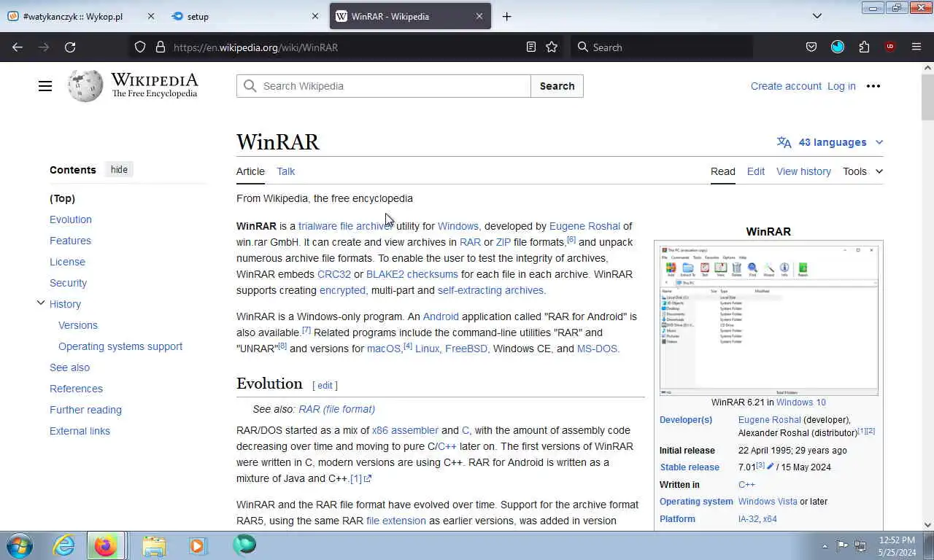Image resolution: width=934 pixels, height=560 pixels.
Task: Jump to Operating systems support in Contents
Action: (120, 346)
